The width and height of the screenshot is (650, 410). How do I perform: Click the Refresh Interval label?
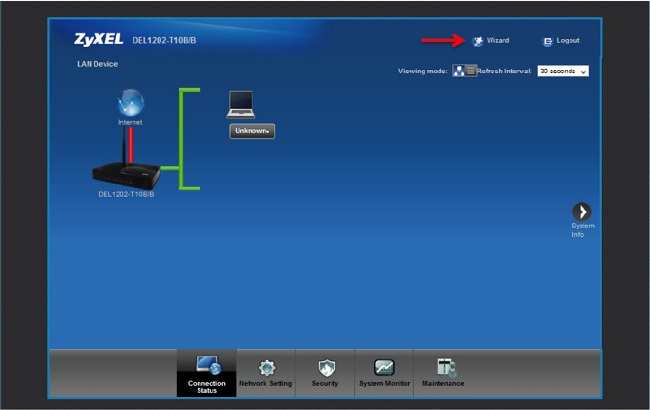504,71
